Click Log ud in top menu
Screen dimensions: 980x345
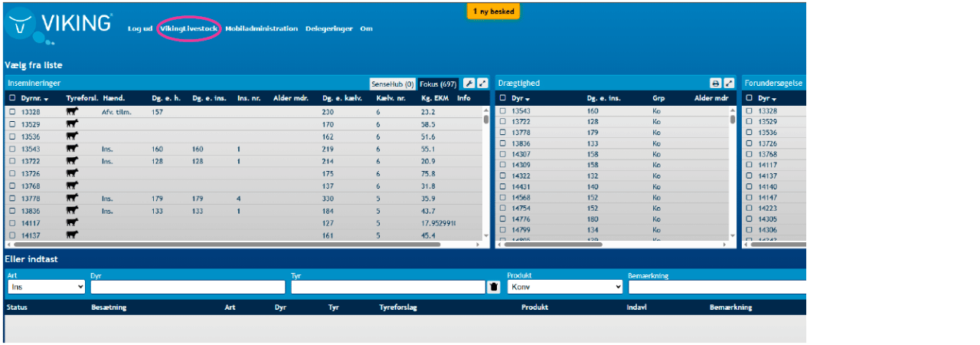139,28
